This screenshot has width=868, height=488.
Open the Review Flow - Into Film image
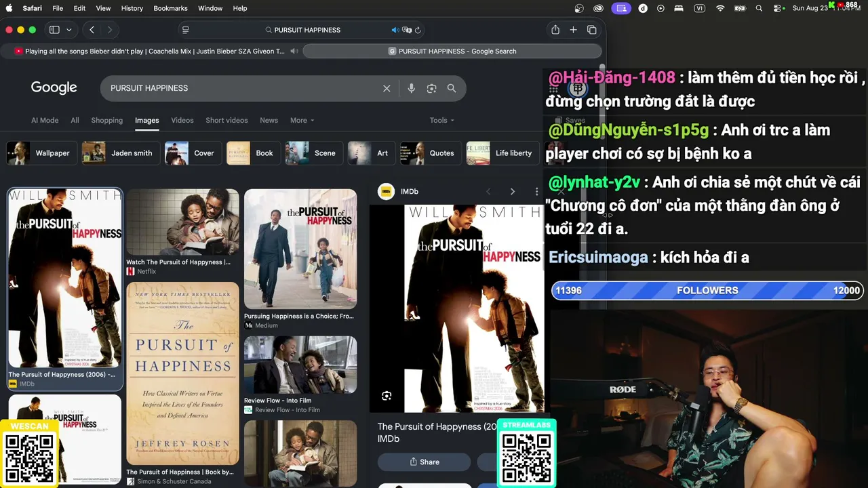(x=300, y=365)
